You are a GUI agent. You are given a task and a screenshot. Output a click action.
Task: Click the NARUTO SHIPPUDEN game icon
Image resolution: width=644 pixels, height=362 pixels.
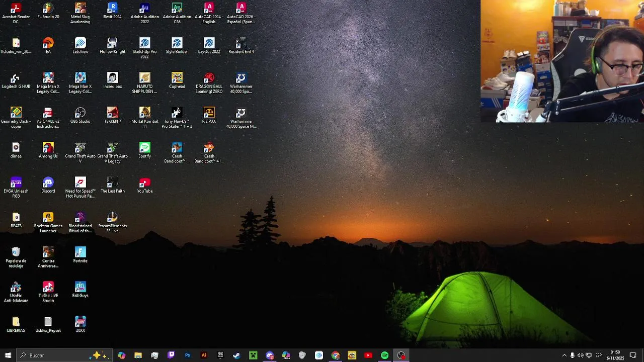145,83
